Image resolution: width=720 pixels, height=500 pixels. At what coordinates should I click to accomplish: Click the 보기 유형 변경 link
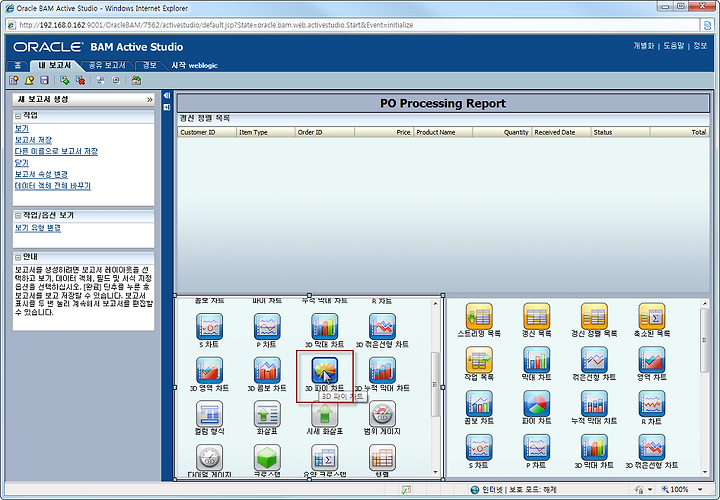[38, 228]
